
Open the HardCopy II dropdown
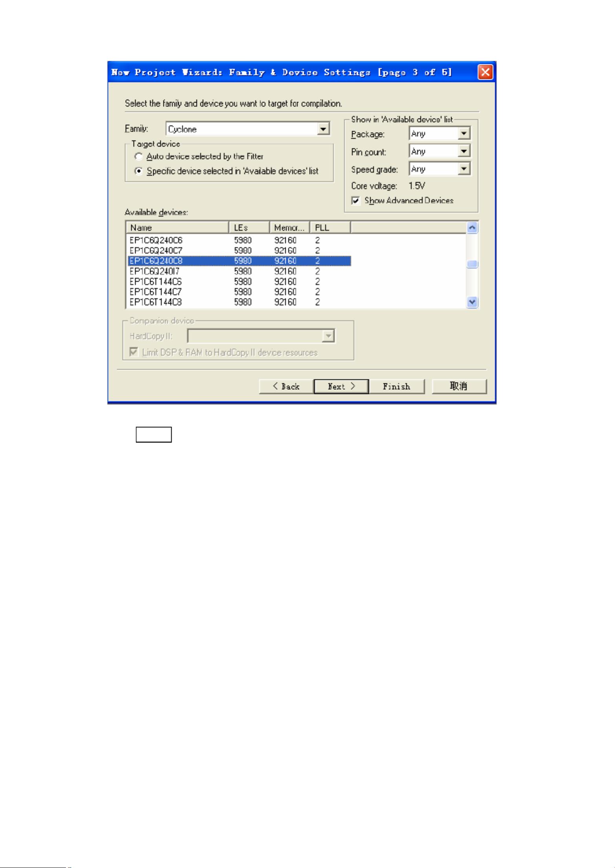pos(261,336)
